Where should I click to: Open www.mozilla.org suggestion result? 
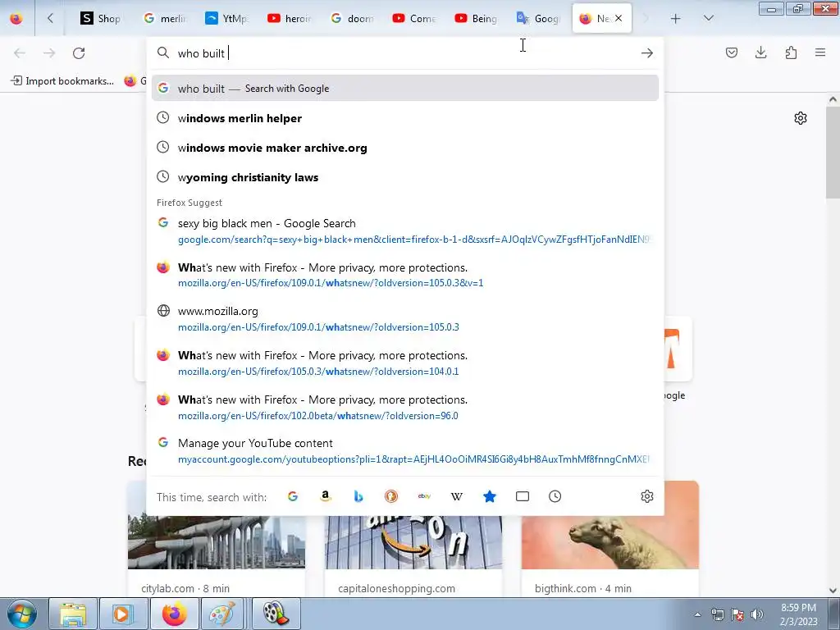[405, 319]
